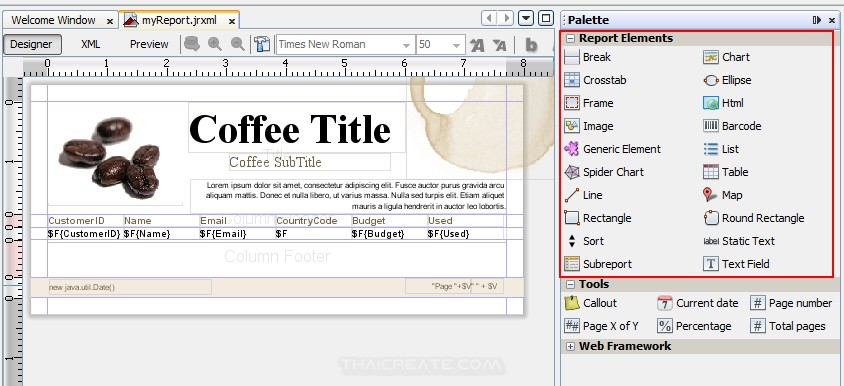The height and width of the screenshot is (386, 844).
Task: Select the Map element
Action: [x=723, y=195]
